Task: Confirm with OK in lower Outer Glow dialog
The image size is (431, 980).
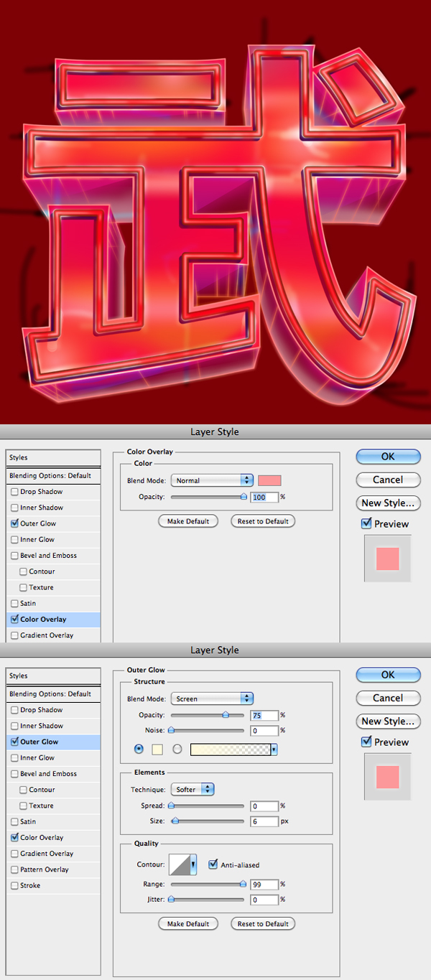Action: pyautogui.click(x=388, y=675)
